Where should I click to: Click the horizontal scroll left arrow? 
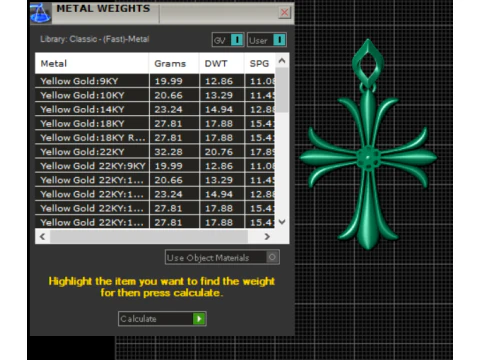[x=42, y=236]
